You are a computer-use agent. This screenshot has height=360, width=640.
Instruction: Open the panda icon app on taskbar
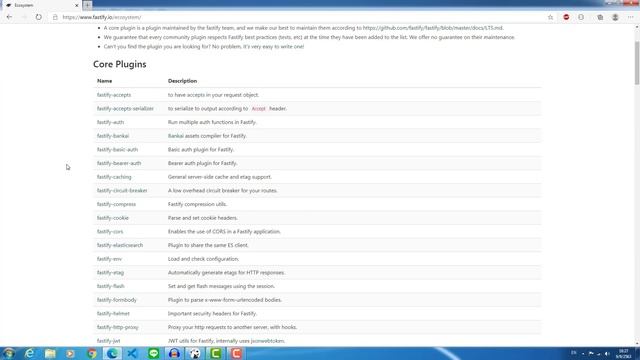pyautogui.click(x=195, y=353)
